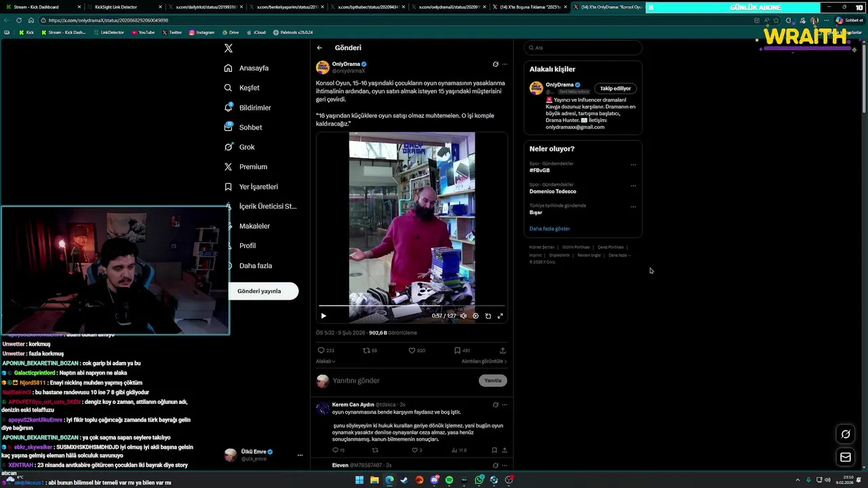Open Steam from the taskbar
The image size is (868, 488).
[x=404, y=480]
